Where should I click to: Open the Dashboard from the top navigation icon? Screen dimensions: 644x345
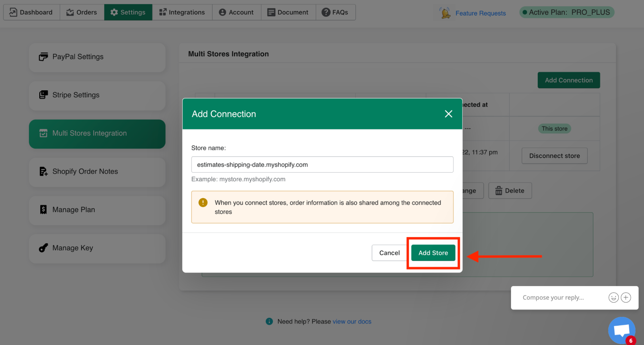point(13,12)
